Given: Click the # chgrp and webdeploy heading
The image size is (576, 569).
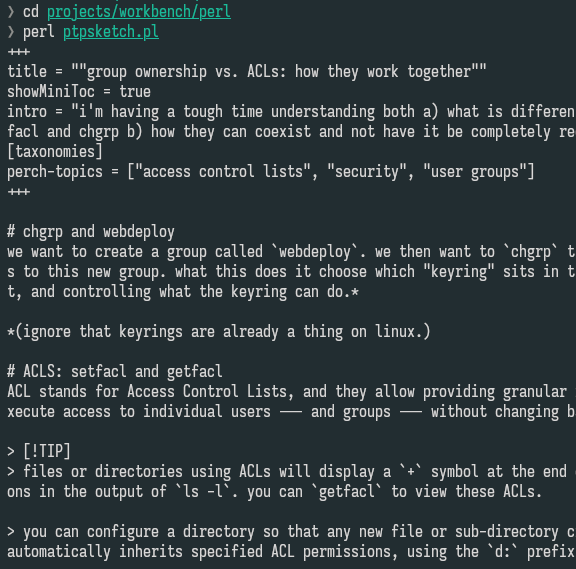Looking at the screenshot, I should click(x=91, y=232).
